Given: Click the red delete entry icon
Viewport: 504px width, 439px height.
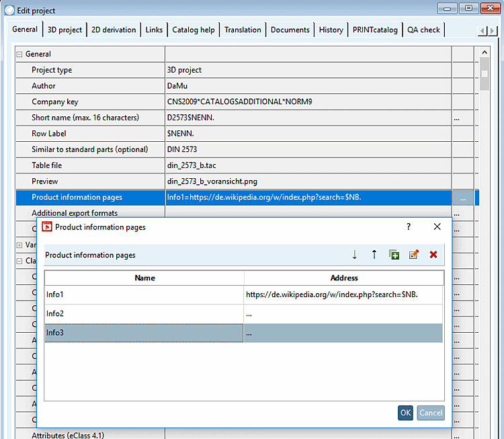Looking at the screenshot, I should tap(433, 255).
